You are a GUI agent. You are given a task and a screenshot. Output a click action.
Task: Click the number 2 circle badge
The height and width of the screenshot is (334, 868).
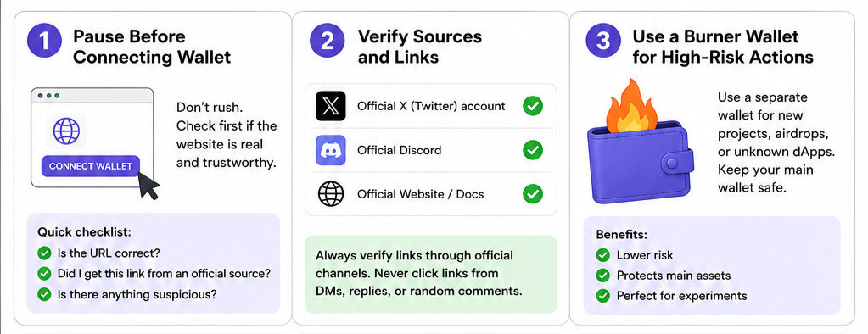click(328, 41)
